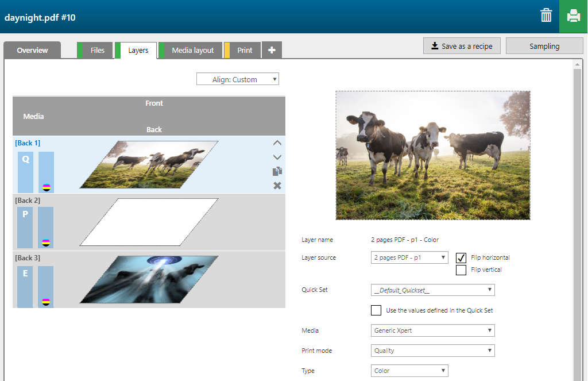Expand the Layer source dropdown
The width and height of the screenshot is (588, 381).
pos(409,257)
